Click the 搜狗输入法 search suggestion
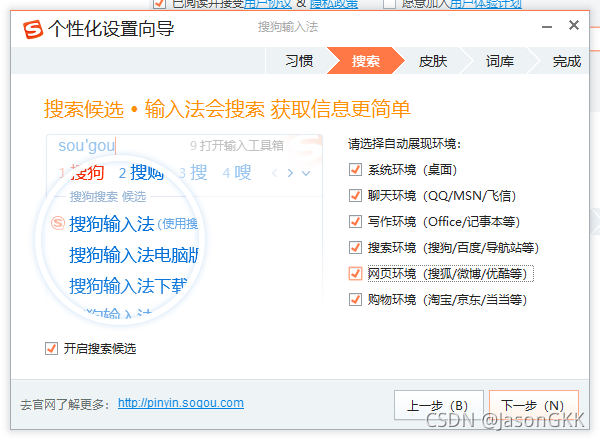The height and width of the screenshot is (440, 600). click(x=112, y=224)
